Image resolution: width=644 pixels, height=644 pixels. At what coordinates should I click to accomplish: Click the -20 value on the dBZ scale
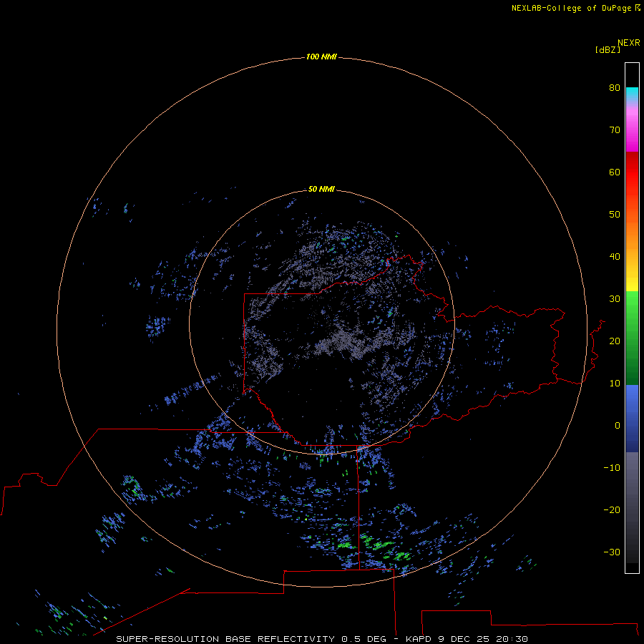point(612,509)
